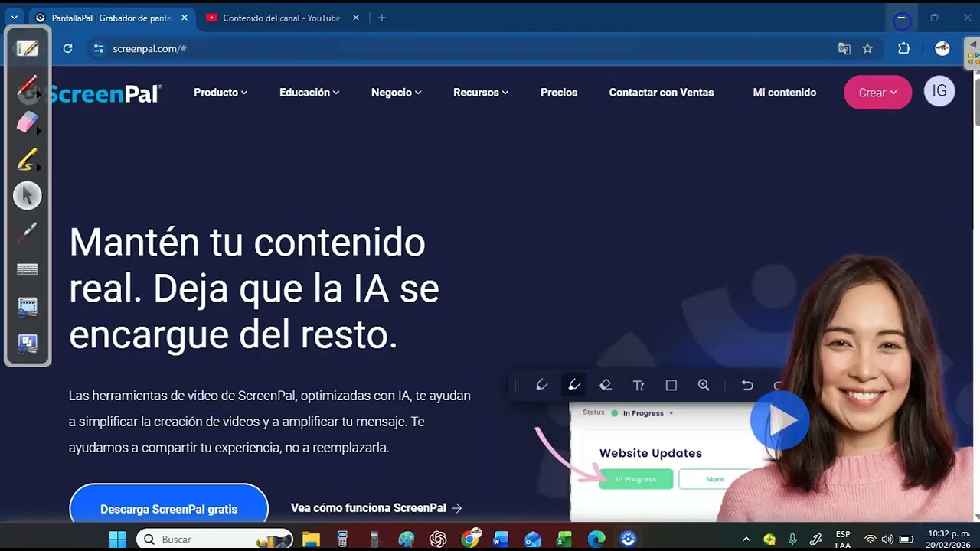980x551 pixels.
Task: Open Contactar con Ventas
Action: click(x=661, y=92)
